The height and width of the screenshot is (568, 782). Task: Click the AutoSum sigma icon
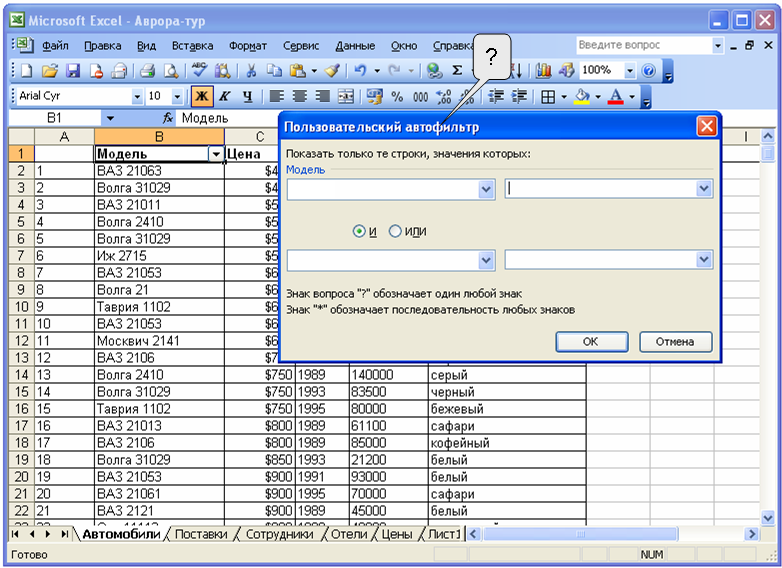(457, 71)
